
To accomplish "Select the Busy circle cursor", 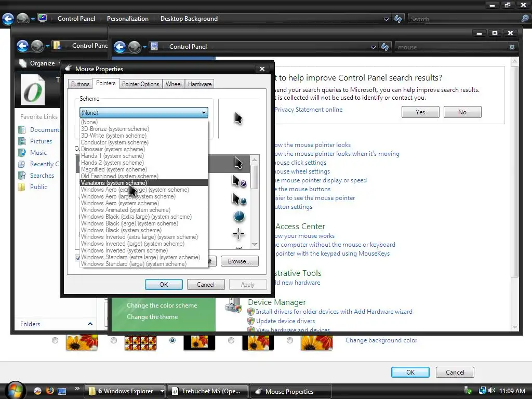I will (x=239, y=217).
